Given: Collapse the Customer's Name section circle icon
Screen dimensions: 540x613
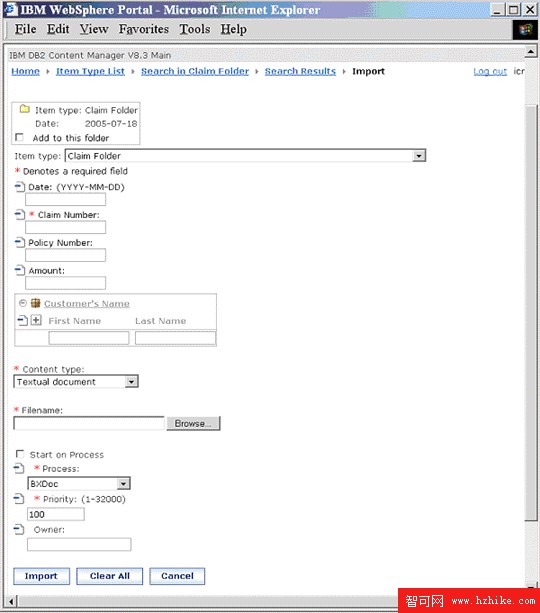Looking at the screenshot, I should tap(23, 303).
